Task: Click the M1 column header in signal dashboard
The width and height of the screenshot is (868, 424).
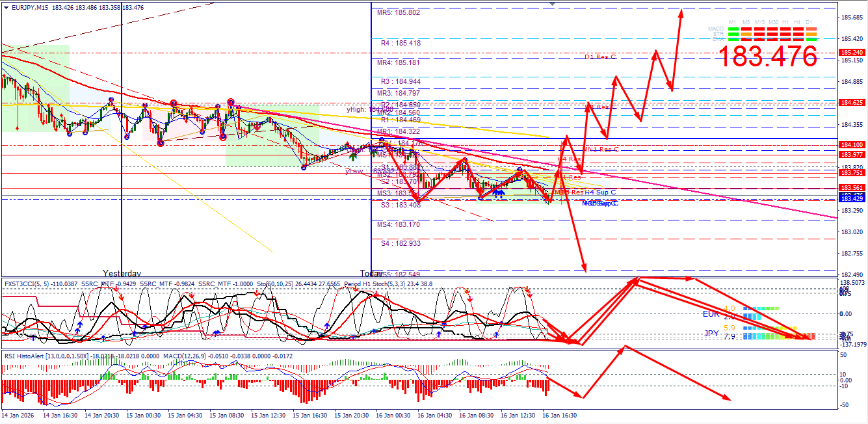Action: click(x=733, y=22)
